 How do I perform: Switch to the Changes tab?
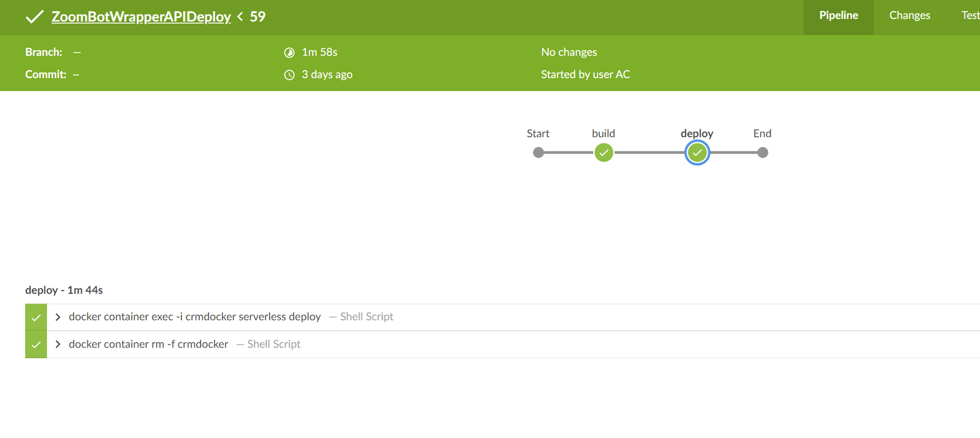point(909,15)
